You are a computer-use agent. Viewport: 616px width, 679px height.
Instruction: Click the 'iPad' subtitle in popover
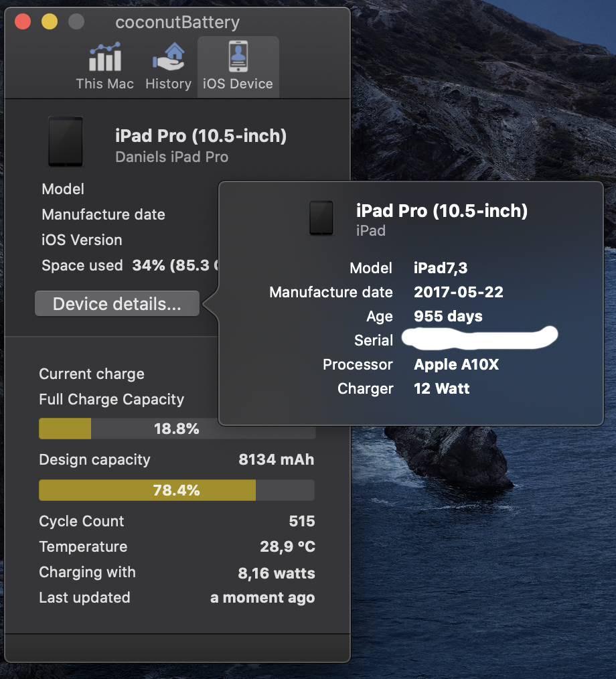coord(371,231)
